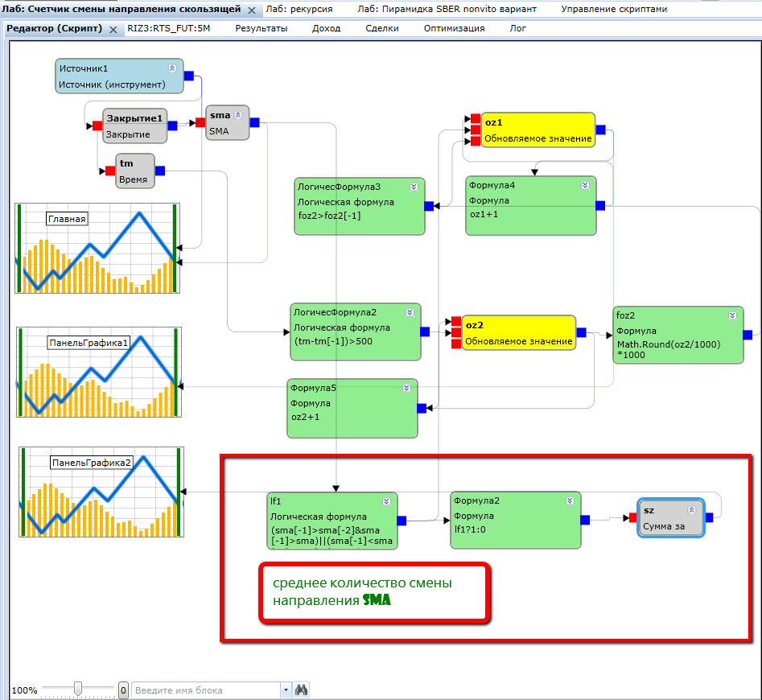
Task: Open the Сделки tab
Action: pos(382,29)
